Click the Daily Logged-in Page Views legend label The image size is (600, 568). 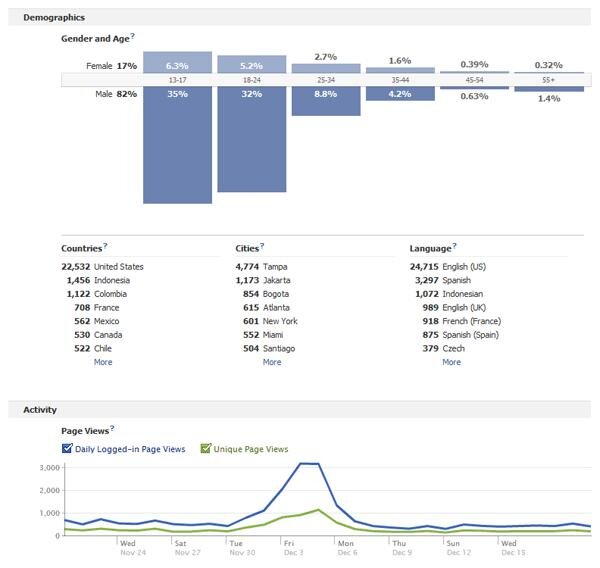point(130,449)
